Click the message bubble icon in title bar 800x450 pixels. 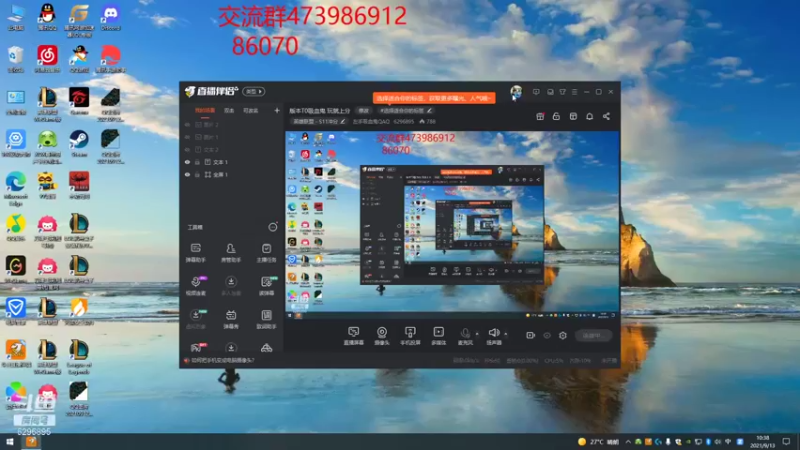tap(536, 92)
